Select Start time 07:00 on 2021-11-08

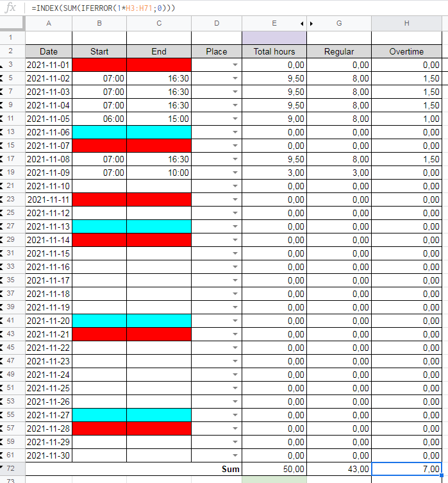[x=99, y=159]
